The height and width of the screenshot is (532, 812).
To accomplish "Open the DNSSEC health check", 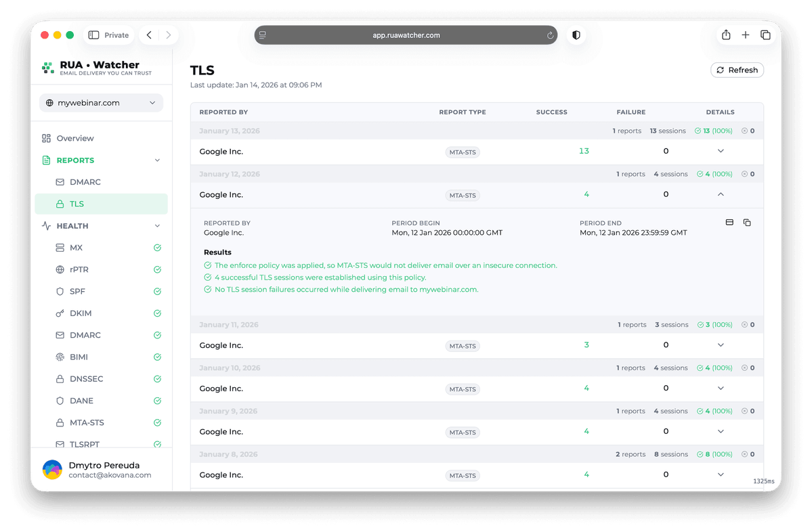I will (87, 379).
